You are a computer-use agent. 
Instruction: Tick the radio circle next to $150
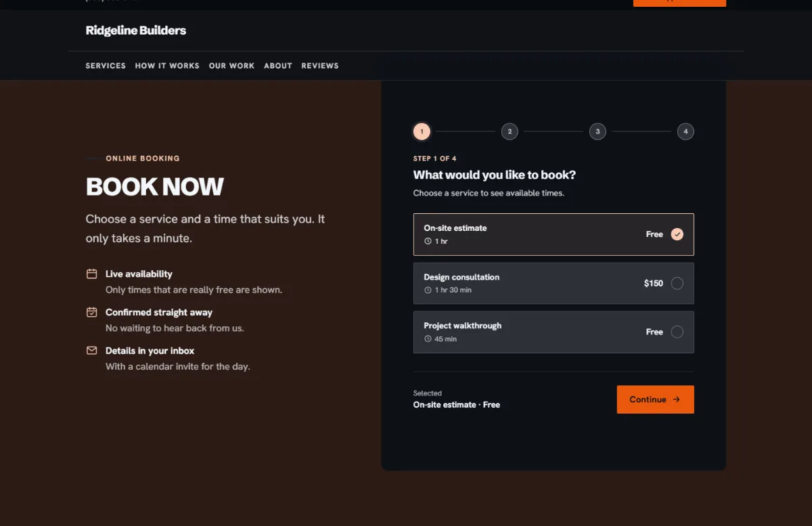(x=677, y=283)
